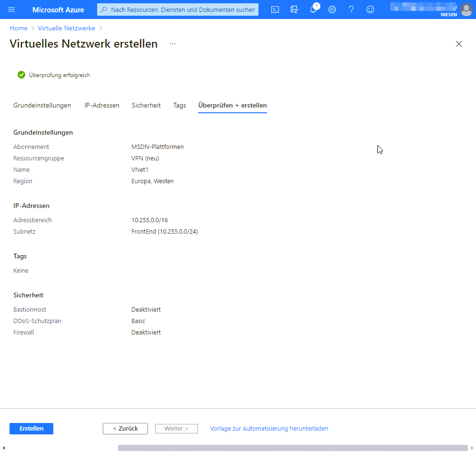476x452 pixels.
Task: Click the disabled Weiter button
Action: coord(177,428)
